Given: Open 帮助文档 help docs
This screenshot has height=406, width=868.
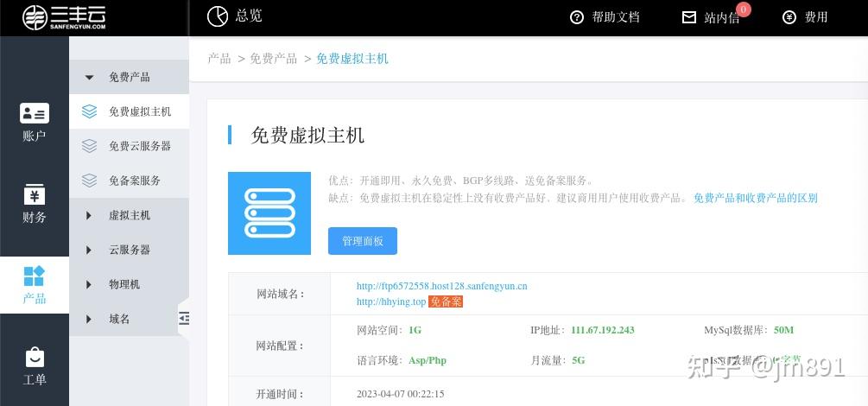Looking at the screenshot, I should point(616,17).
